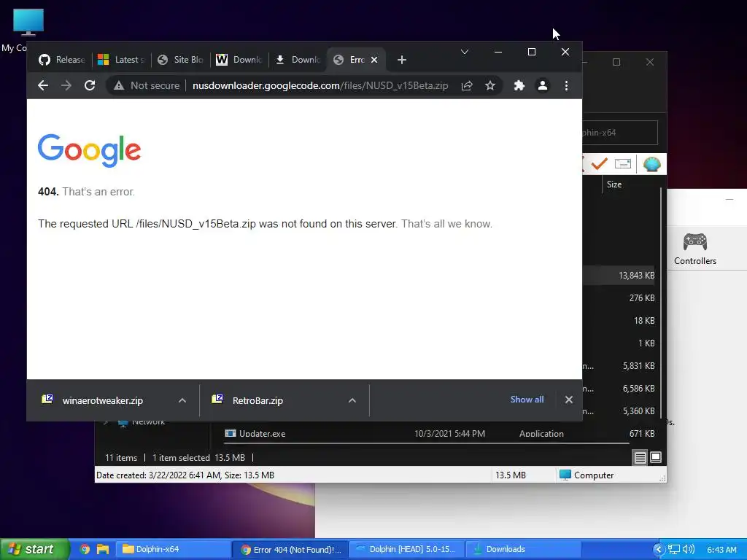Click Show all downloads link
The height and width of the screenshot is (560, 747).
tap(527, 400)
